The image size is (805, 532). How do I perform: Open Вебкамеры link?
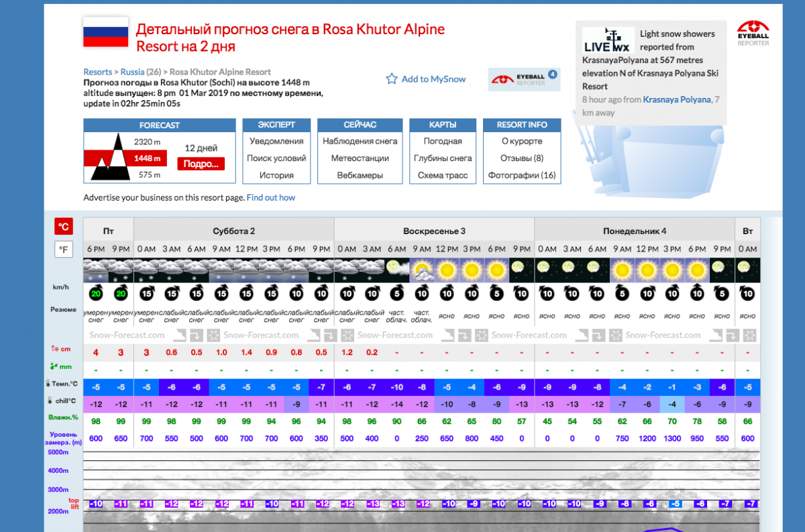coord(360,175)
